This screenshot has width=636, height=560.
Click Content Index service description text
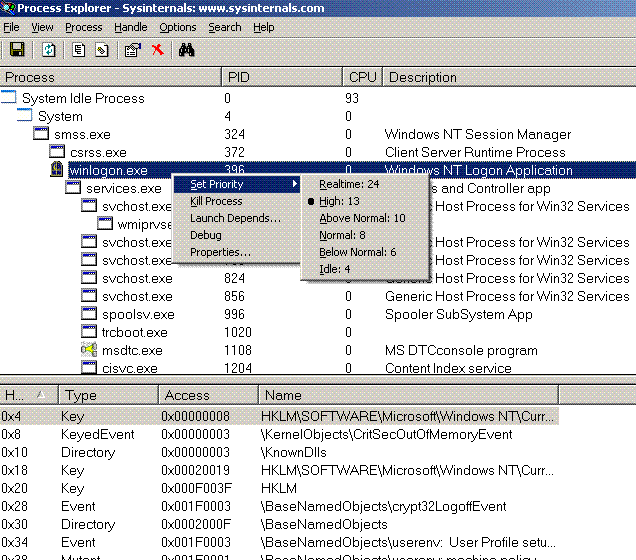(448, 368)
